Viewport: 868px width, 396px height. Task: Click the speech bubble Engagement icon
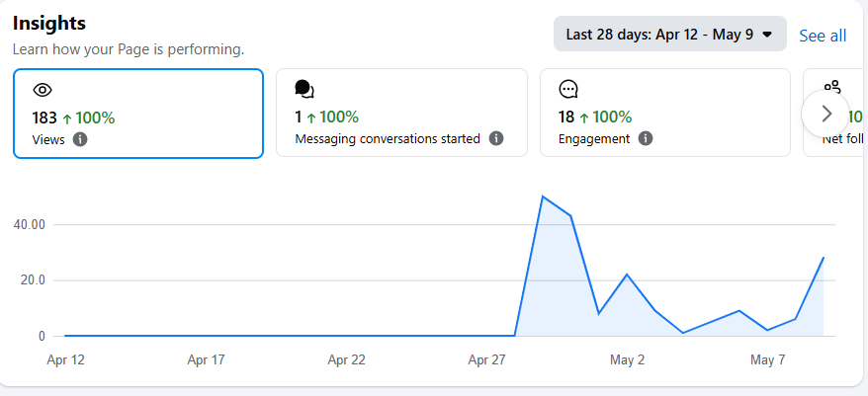coord(568,89)
